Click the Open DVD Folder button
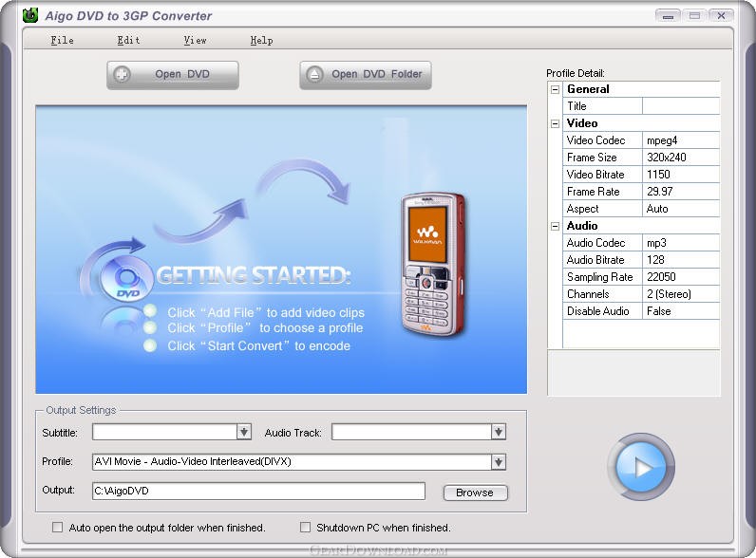 tap(366, 75)
